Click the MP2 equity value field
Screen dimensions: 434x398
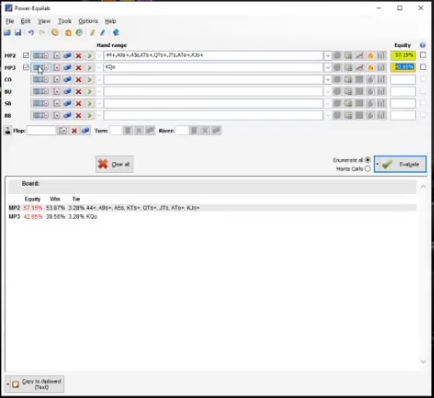[x=403, y=55]
